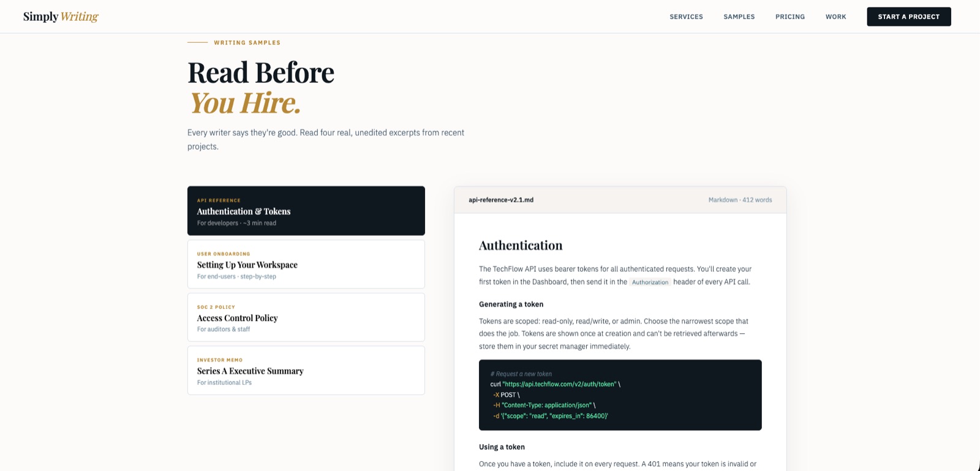Viewport: 980px width, 471px height.
Task: Click the 'For institutional LPs' caption
Action: point(224,383)
